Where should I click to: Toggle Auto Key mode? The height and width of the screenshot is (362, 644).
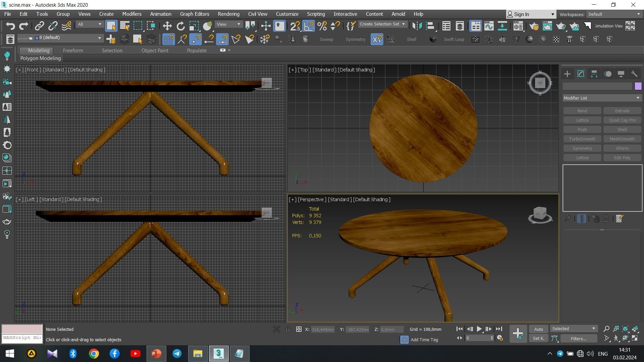[x=538, y=329]
